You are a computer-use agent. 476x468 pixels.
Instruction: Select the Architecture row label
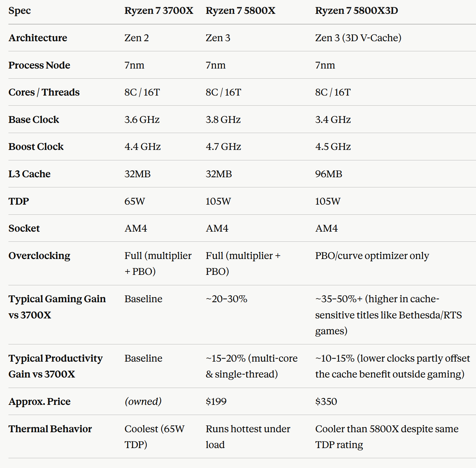38,38
